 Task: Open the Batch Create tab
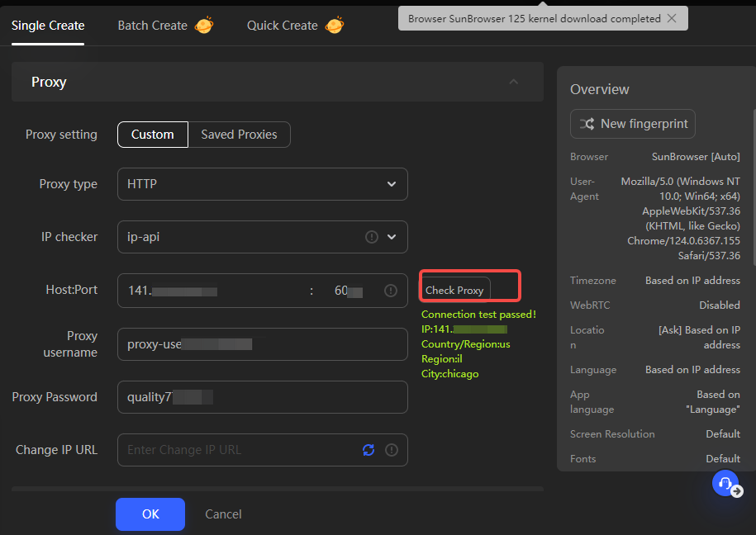point(152,26)
